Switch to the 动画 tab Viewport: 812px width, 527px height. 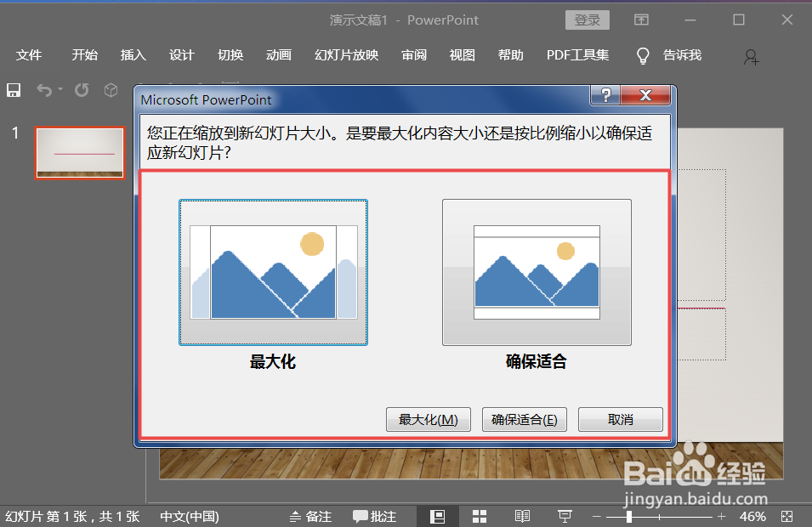(279, 55)
